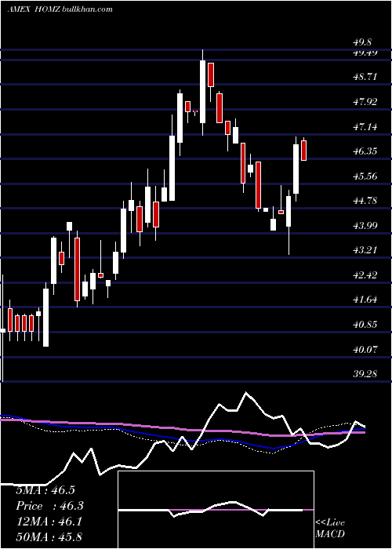Click the 5MA : 46.5 readout
The width and height of the screenshot is (392, 549).
pos(45,490)
